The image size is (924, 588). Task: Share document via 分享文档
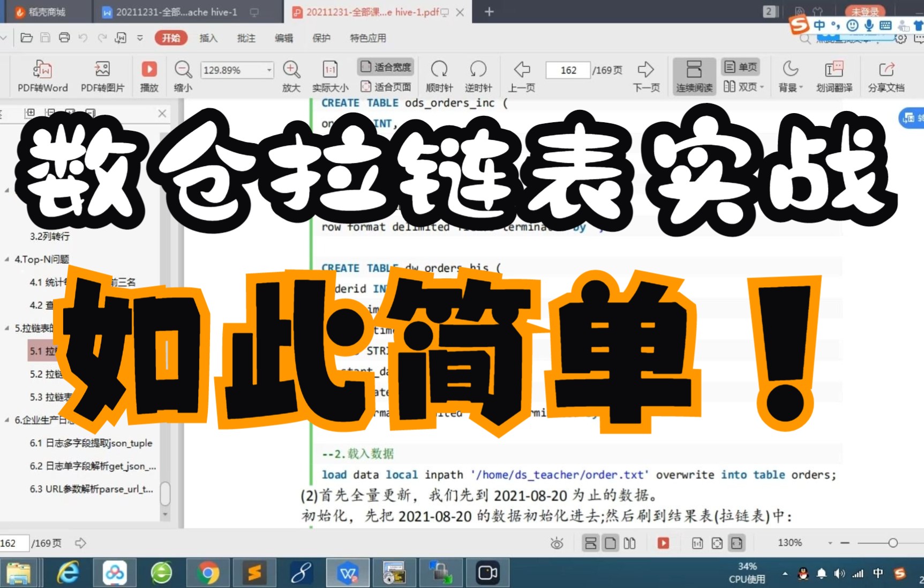tap(886, 75)
